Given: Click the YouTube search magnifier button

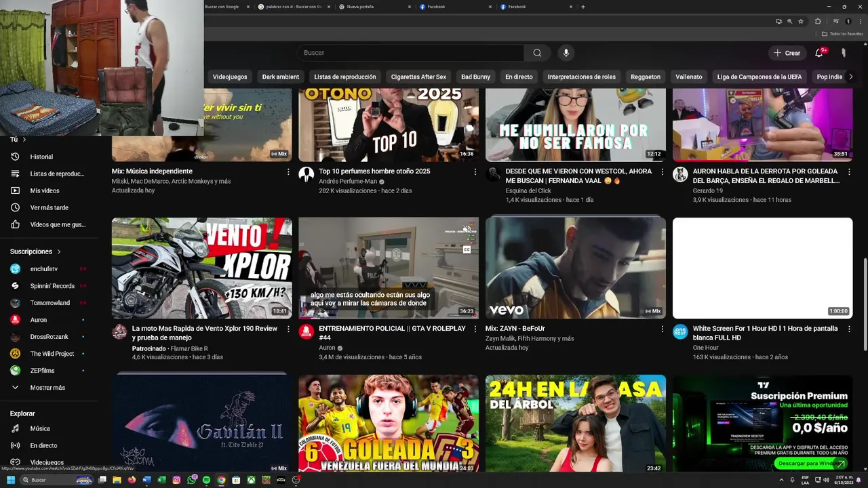Looking at the screenshot, I should pyautogui.click(x=537, y=53).
